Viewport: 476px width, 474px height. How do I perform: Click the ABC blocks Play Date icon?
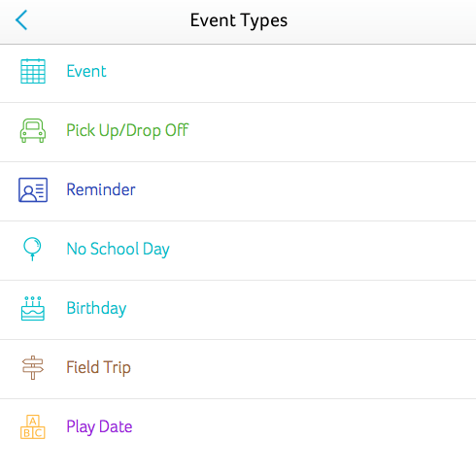click(x=33, y=426)
